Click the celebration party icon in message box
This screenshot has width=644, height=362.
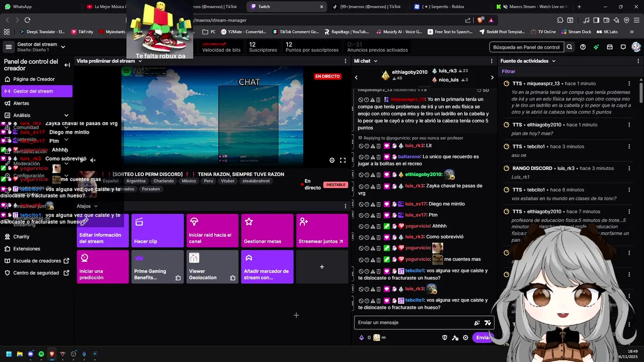[477, 323]
